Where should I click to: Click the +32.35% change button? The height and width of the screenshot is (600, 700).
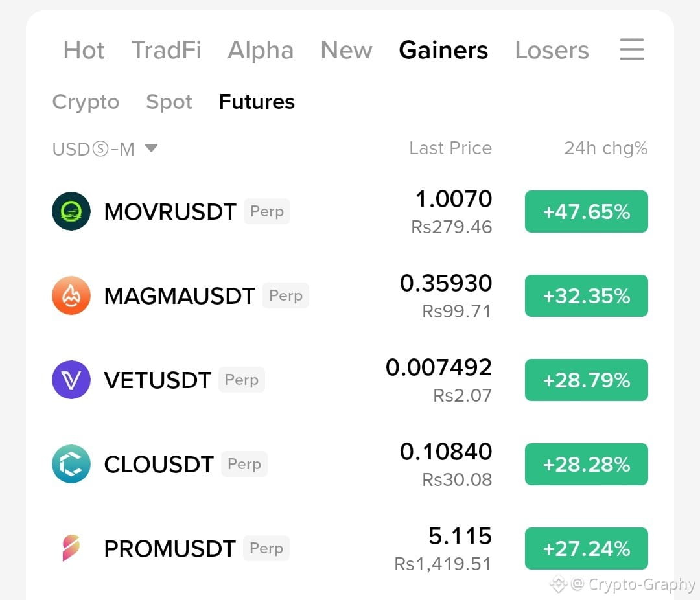coord(586,296)
